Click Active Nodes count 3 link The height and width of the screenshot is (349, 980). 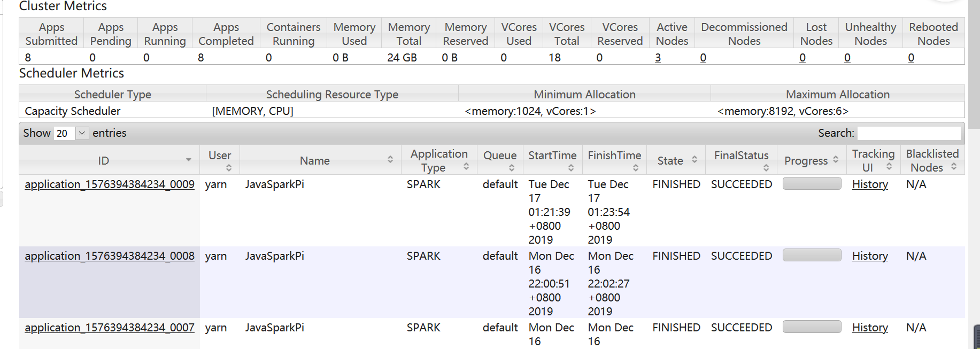[x=658, y=58]
